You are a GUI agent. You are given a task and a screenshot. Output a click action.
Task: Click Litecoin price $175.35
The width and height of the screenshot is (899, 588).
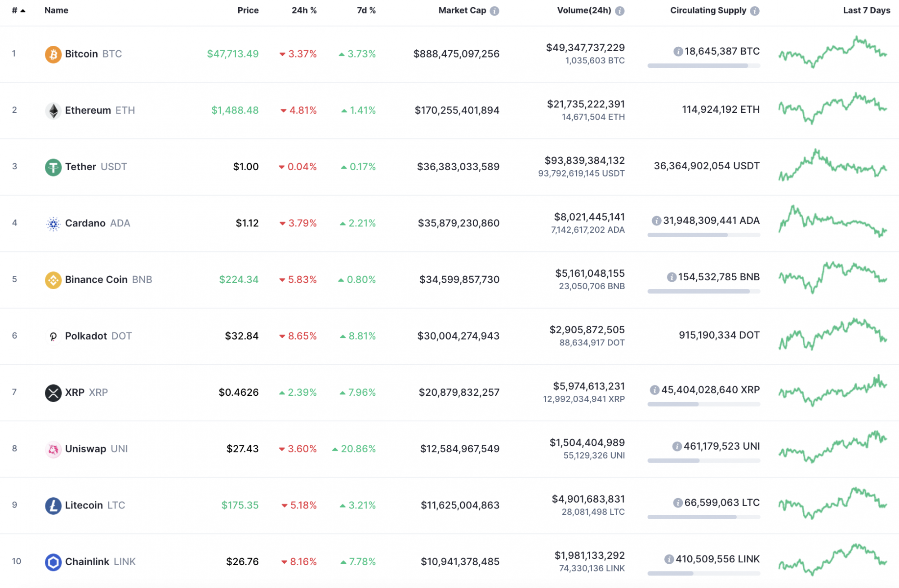[x=240, y=505]
